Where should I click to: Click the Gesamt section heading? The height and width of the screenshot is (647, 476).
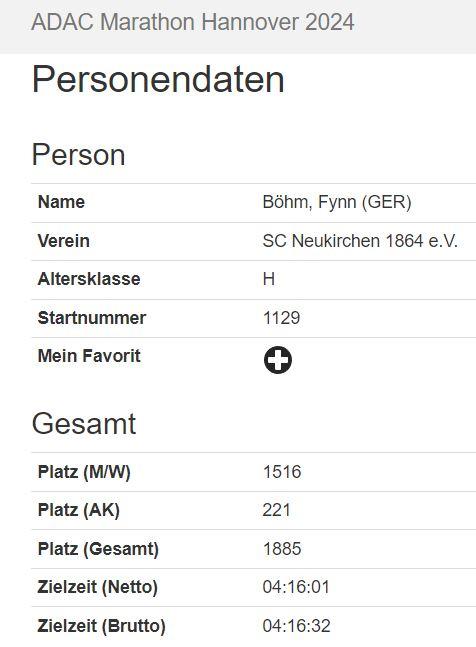coord(84,424)
